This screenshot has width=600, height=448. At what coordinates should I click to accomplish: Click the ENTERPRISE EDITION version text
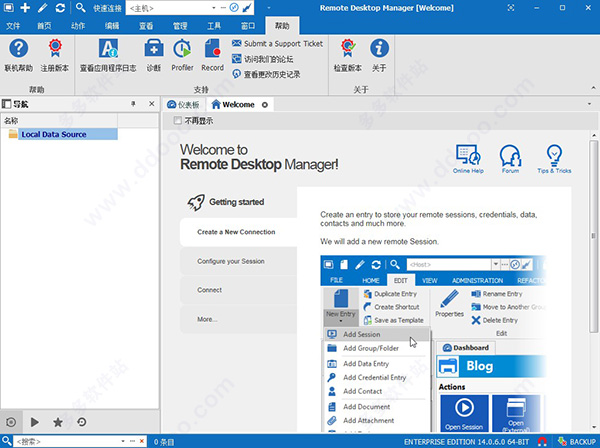click(466, 442)
